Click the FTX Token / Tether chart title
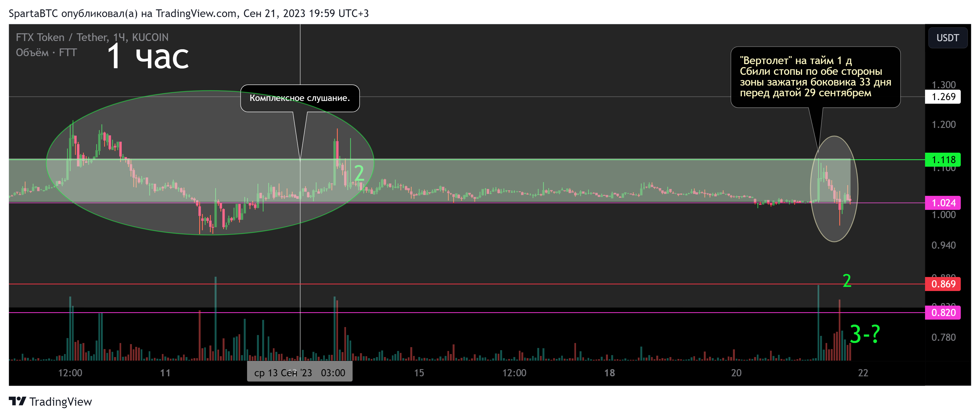Viewport: 980px width, 417px height. pyautogui.click(x=92, y=37)
